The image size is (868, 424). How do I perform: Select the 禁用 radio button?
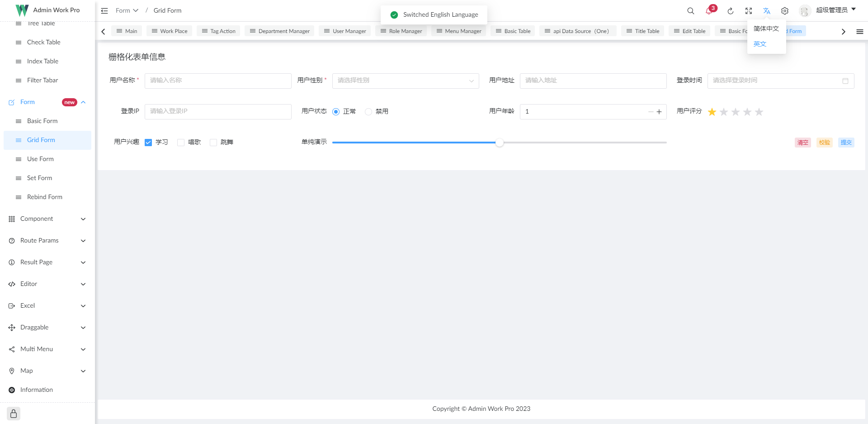click(x=368, y=111)
